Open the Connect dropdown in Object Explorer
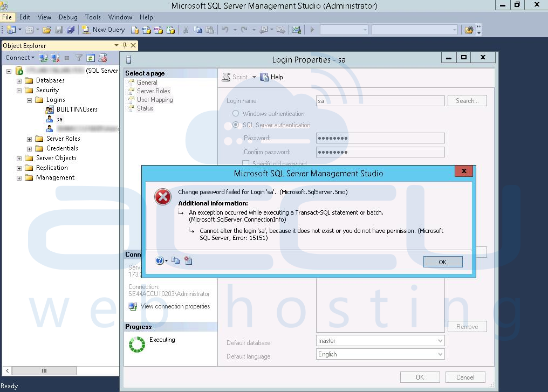 coord(19,58)
